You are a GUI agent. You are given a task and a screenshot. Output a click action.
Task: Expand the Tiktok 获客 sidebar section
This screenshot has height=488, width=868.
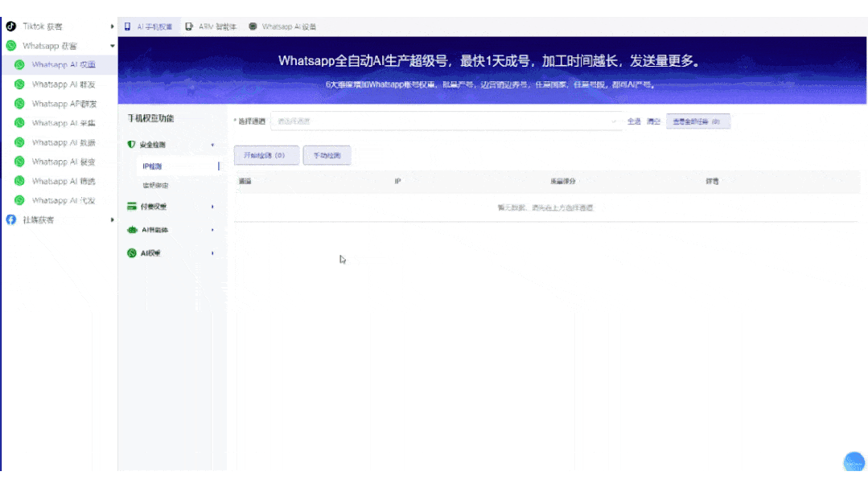point(112,25)
